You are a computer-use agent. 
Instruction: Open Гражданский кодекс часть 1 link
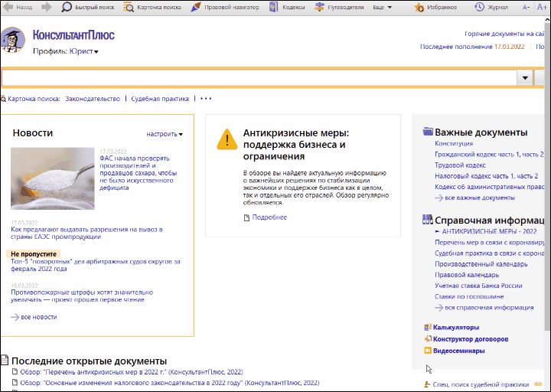tap(489, 155)
